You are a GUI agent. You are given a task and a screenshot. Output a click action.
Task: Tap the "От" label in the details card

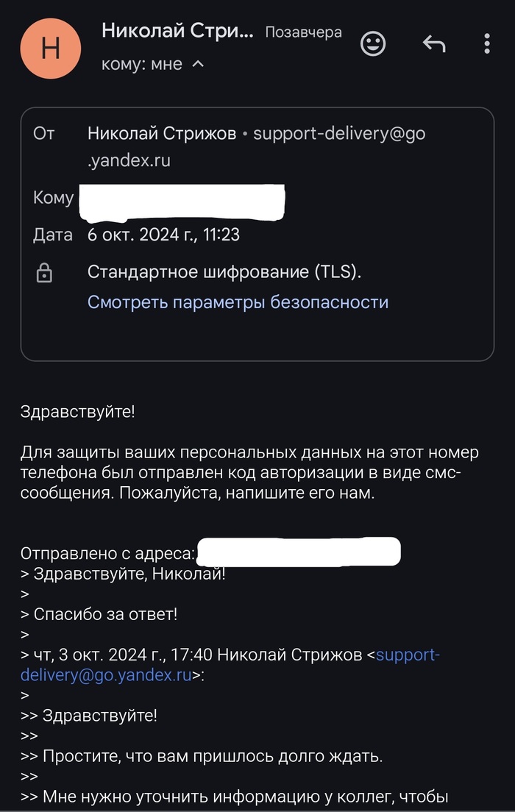[x=43, y=134]
